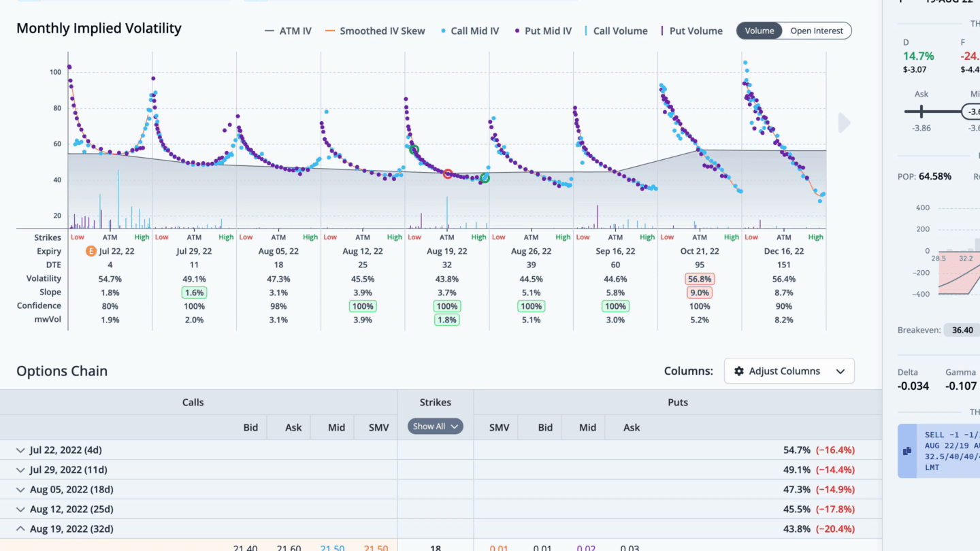Click the Calls Ask column header
Screen dimensions: 980x551
[293, 428]
